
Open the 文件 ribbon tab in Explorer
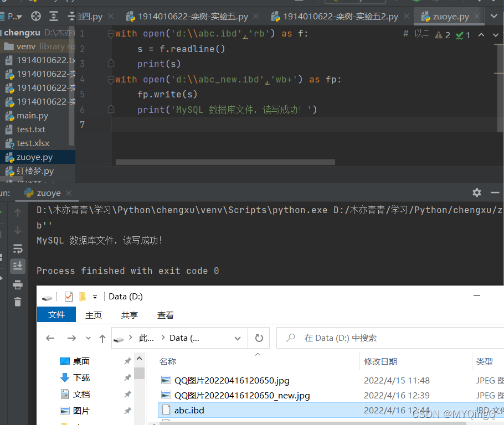pos(56,315)
